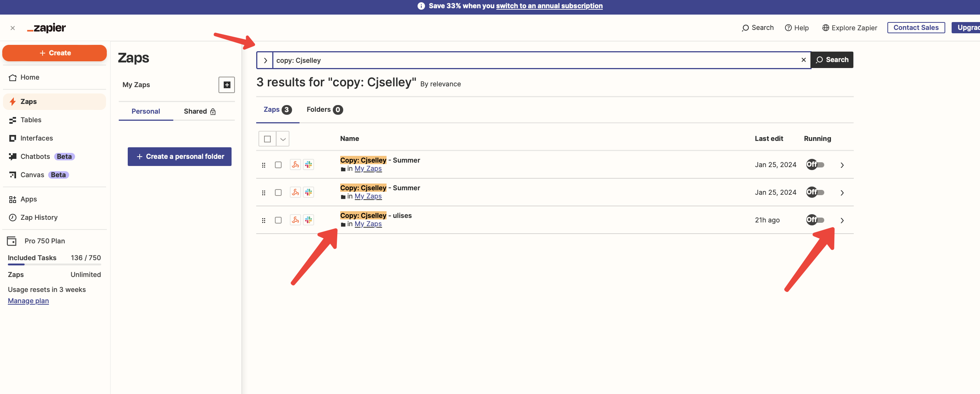The height and width of the screenshot is (394, 980).
Task: Open Canvas Beta in the sidebar
Action: coord(55,175)
